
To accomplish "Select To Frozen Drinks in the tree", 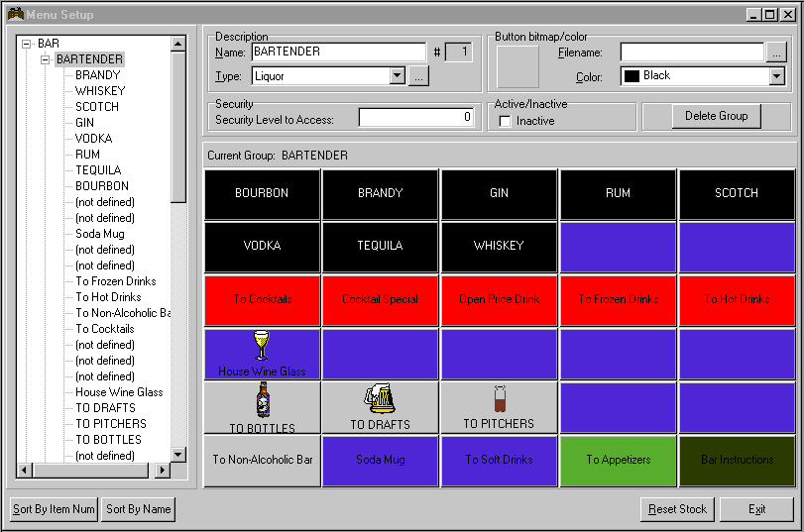I will point(115,281).
